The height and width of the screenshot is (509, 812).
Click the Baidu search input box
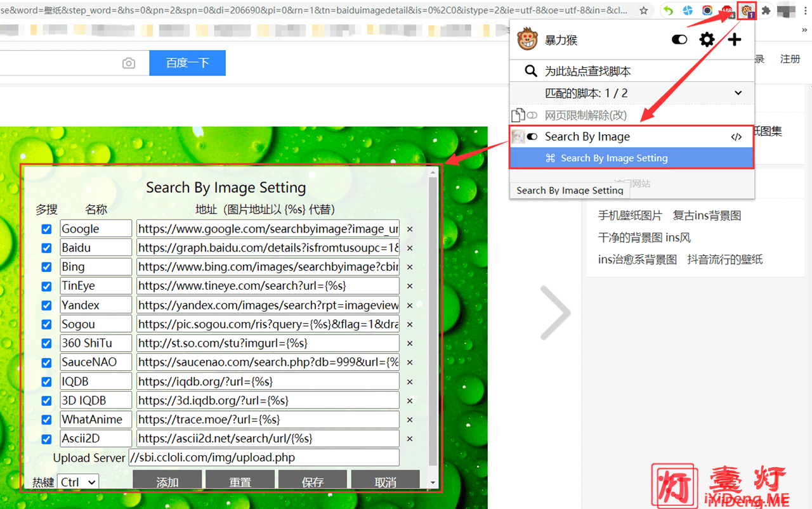tap(60, 63)
